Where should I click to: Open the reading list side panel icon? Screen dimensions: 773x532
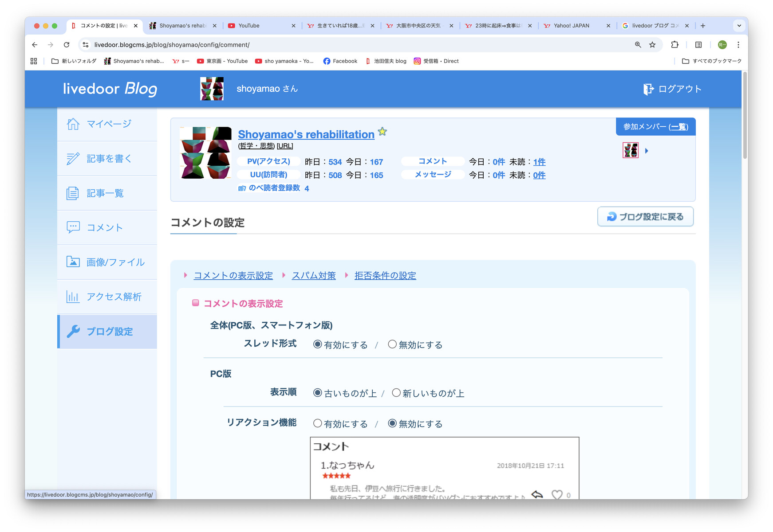coord(698,45)
